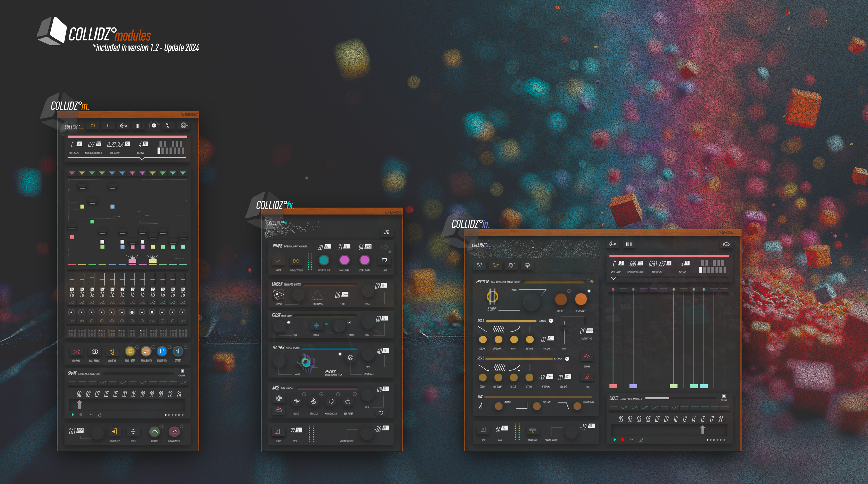
Task: Open the first red step dropdown triangle in Collidz m
Action: coord(72,173)
